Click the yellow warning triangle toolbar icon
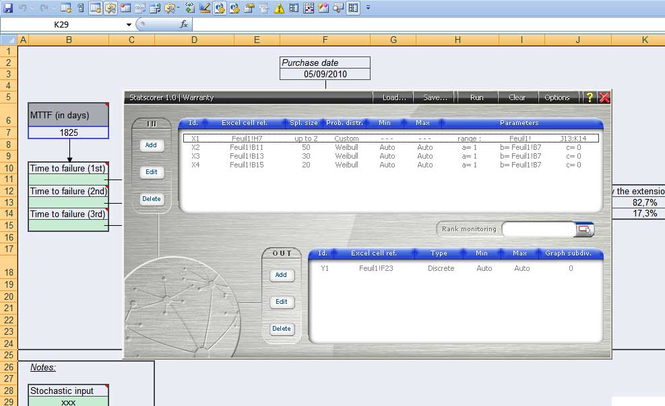 [279, 8]
